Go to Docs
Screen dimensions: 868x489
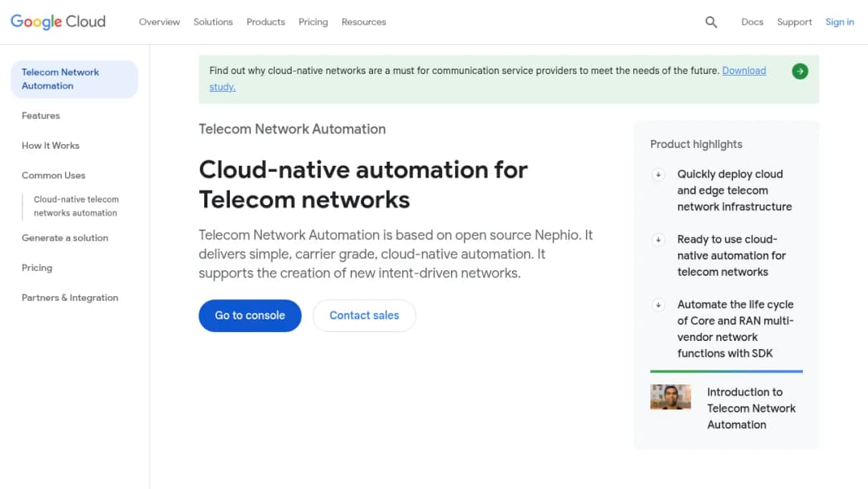tap(752, 22)
